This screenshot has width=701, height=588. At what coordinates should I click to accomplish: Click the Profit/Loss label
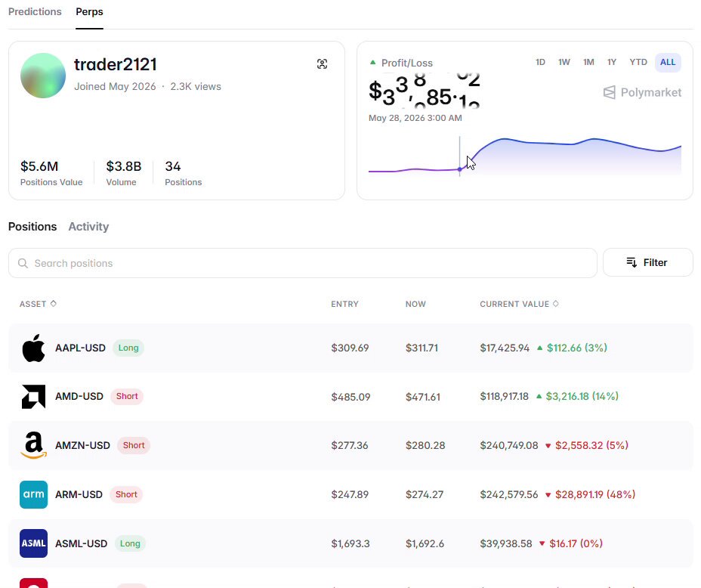(x=407, y=63)
